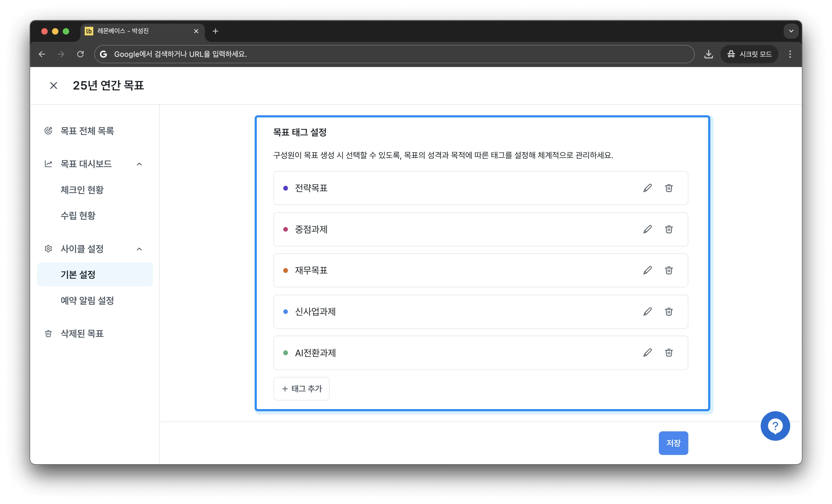
Task: Go to 수립 현황
Action: click(78, 216)
